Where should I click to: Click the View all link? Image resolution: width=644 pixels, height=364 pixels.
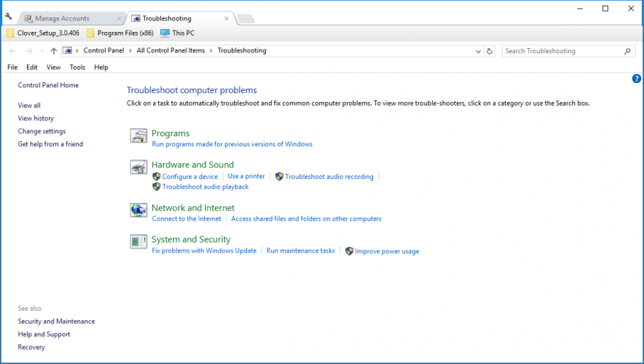(x=29, y=105)
